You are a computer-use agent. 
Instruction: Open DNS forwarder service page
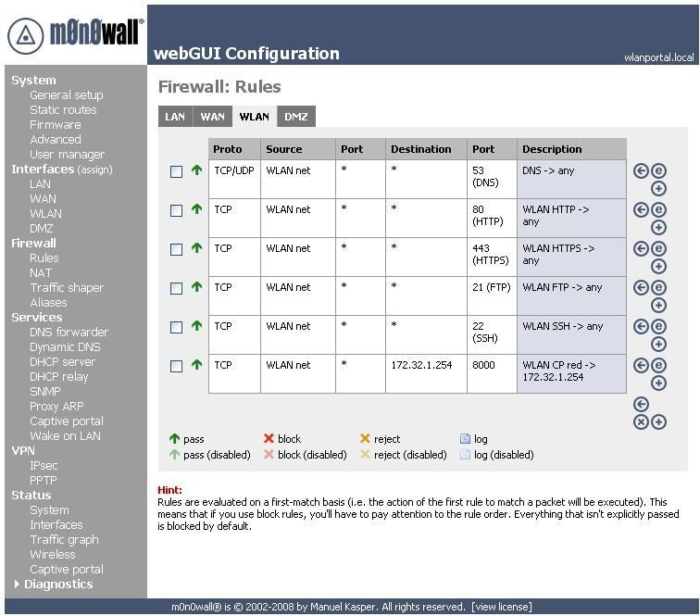[69, 333]
